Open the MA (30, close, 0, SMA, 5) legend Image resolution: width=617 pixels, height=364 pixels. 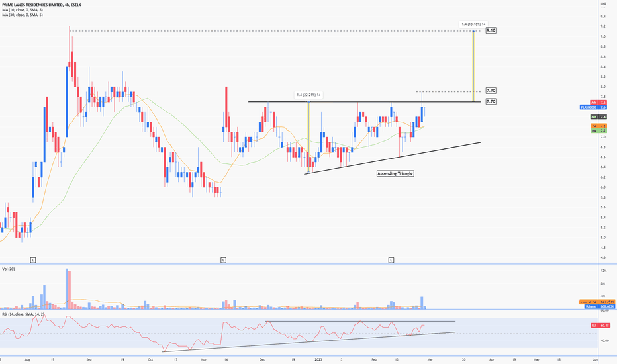[x=23, y=15]
